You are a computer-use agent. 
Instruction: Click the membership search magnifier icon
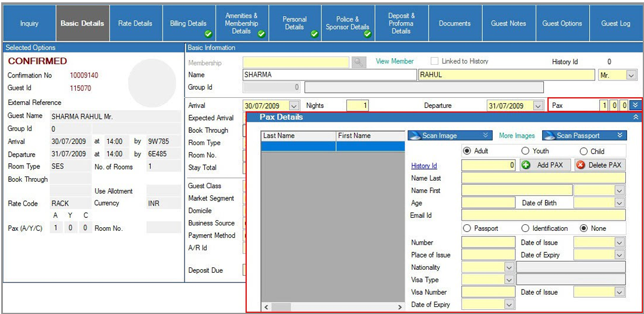(x=358, y=62)
